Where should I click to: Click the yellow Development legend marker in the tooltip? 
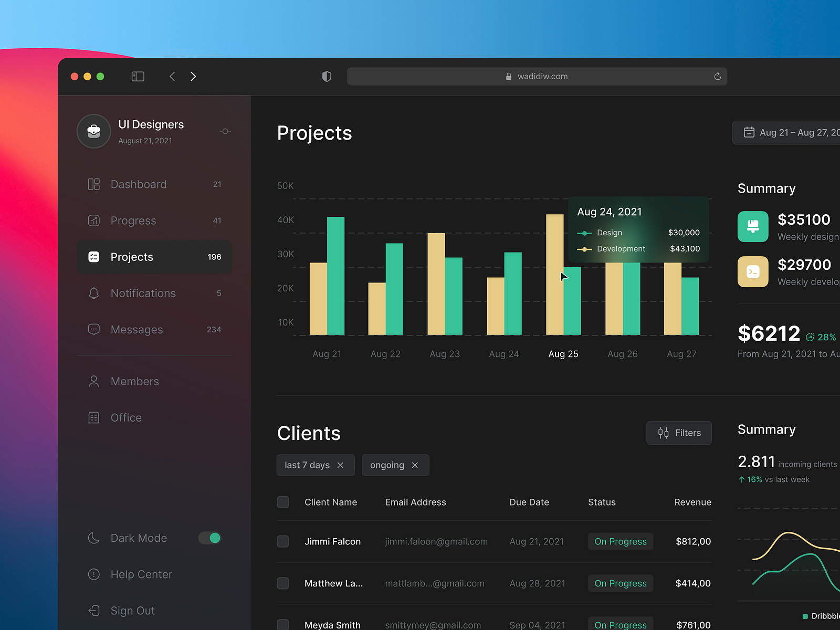[584, 249]
